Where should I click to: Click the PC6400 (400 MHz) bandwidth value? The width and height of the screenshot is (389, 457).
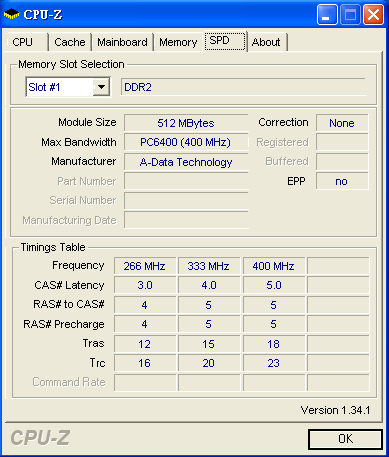click(186, 142)
